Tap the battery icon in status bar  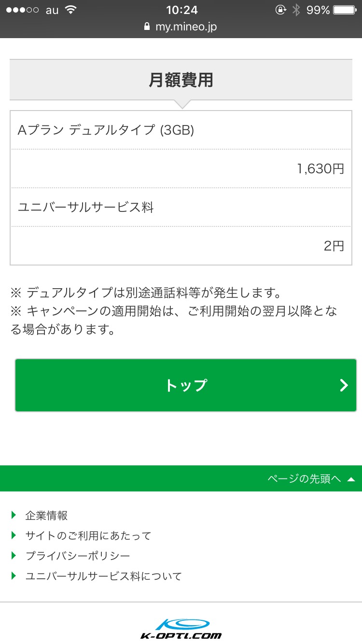[x=345, y=10]
